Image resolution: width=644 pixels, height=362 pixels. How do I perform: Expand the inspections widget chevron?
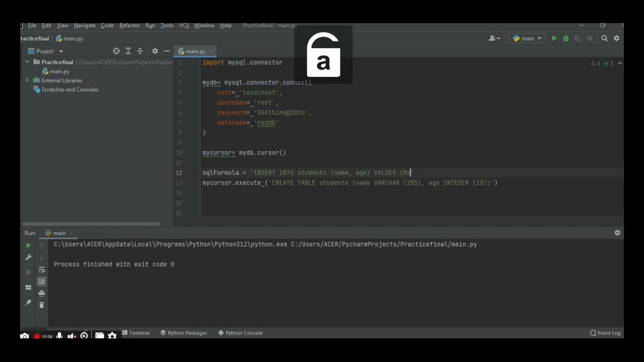pyautogui.click(x=620, y=63)
